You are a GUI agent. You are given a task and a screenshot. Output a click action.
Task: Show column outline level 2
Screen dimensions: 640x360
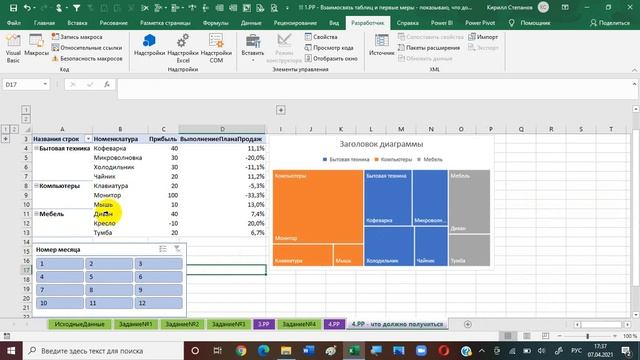point(26,119)
